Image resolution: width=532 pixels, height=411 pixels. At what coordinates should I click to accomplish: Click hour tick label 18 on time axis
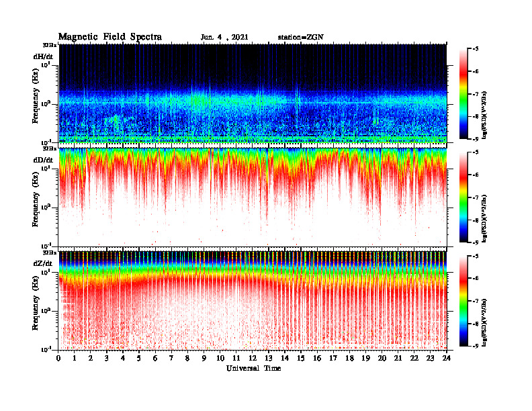pyautogui.click(x=350, y=358)
